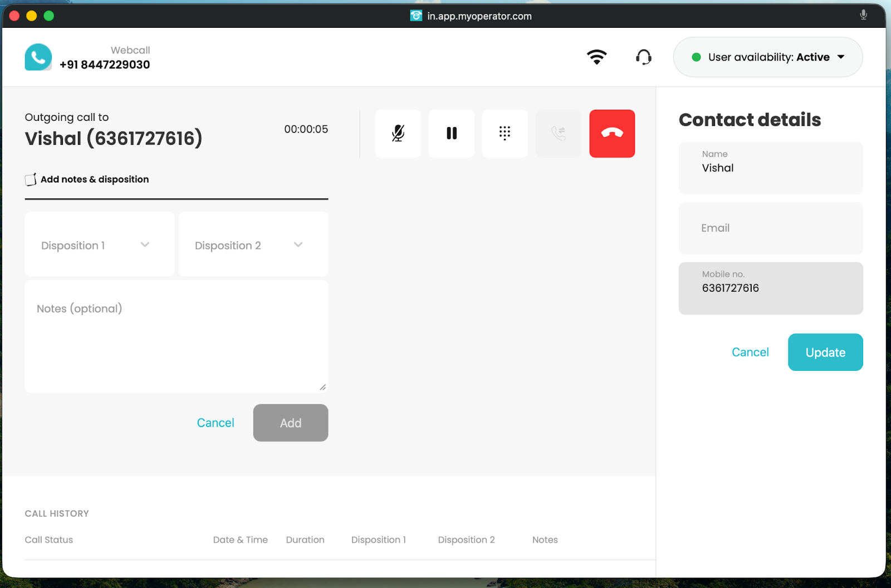Open the User availability dropdown

pos(767,57)
